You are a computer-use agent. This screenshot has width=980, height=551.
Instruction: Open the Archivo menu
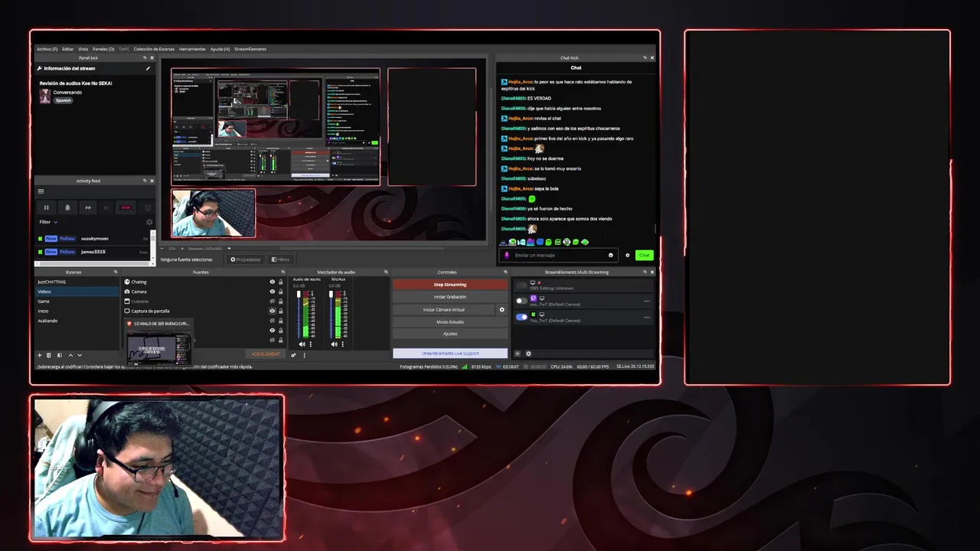(x=47, y=49)
